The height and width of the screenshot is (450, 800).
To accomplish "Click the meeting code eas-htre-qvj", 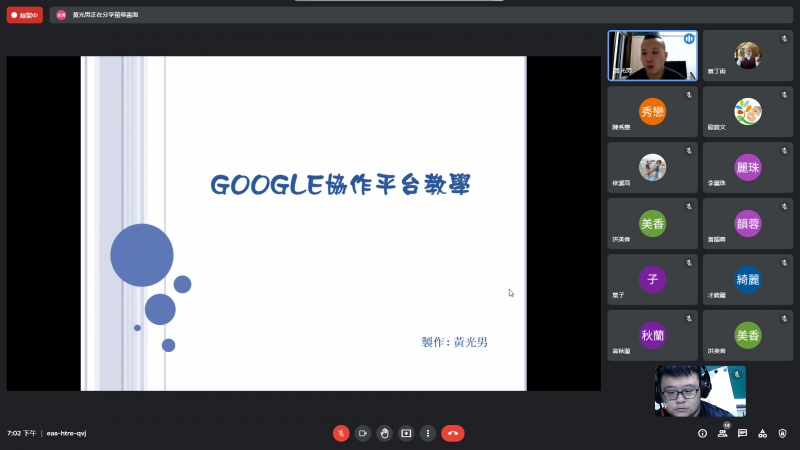I will (x=66, y=433).
